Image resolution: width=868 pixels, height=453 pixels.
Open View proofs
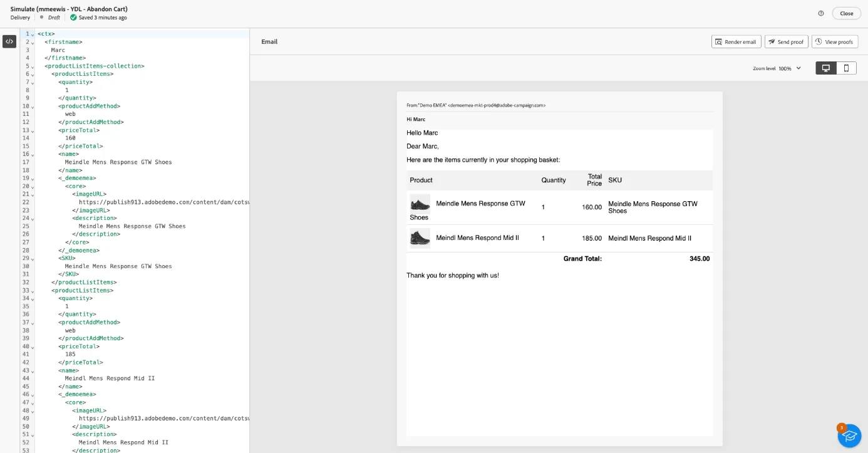point(835,42)
